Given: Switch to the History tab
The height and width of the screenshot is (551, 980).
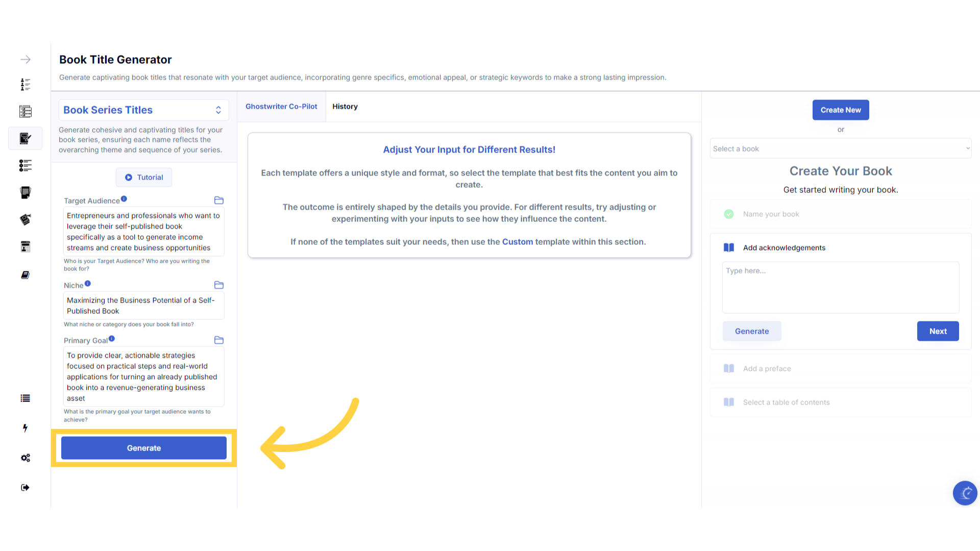Looking at the screenshot, I should pyautogui.click(x=345, y=107).
